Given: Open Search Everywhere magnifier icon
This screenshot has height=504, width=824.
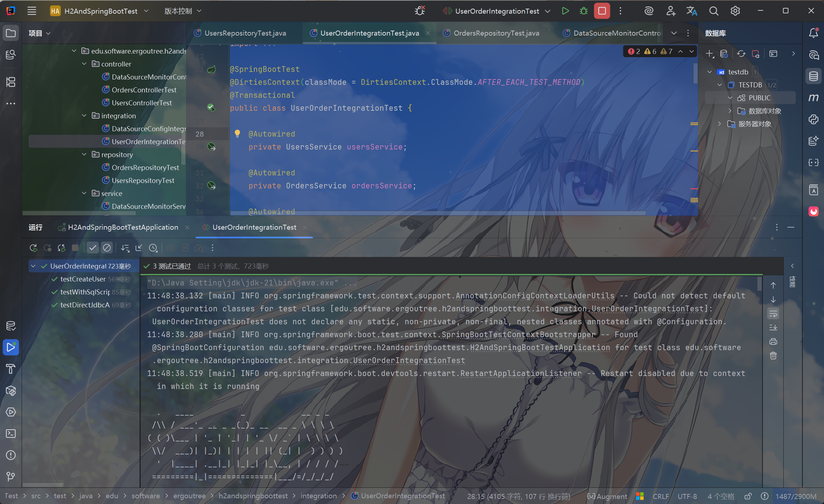Looking at the screenshot, I should click(x=714, y=11).
